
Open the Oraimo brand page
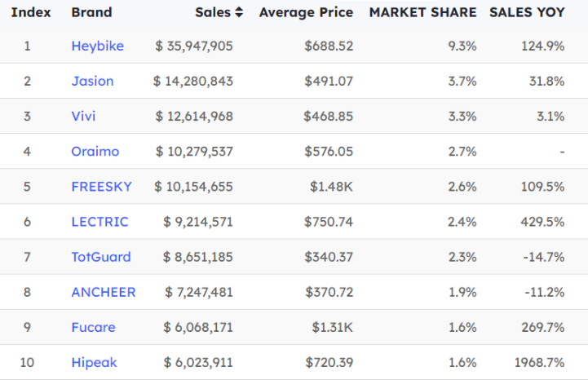[x=95, y=152]
